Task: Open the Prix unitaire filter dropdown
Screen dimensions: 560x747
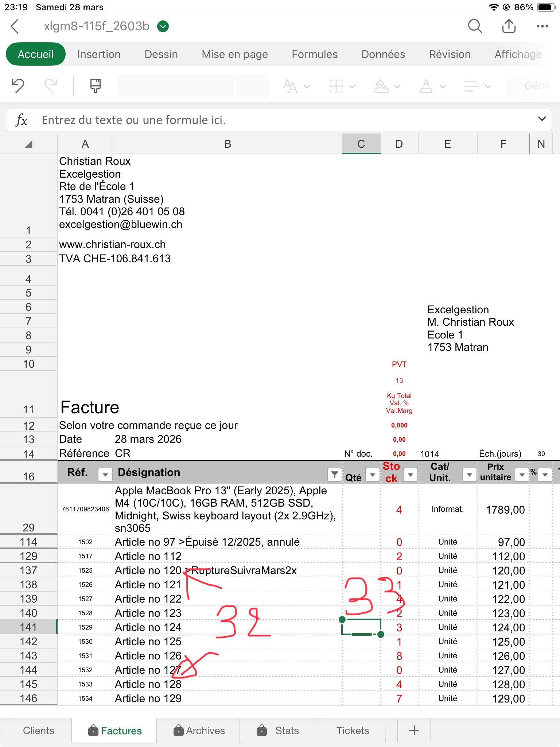Action: 522,475
